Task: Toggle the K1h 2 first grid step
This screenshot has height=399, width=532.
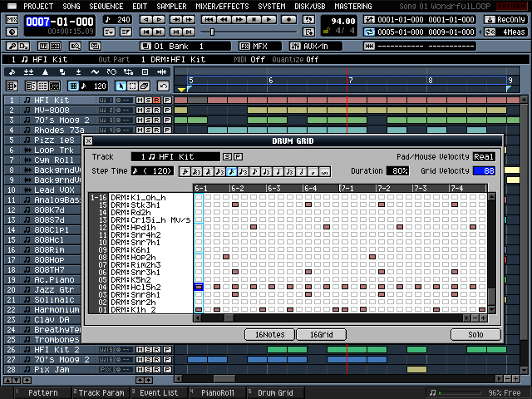Action: 199,309
